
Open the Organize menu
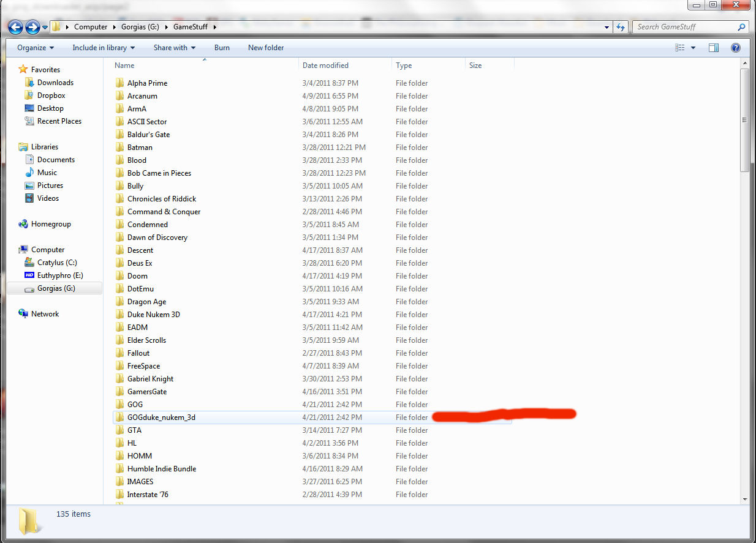coord(36,48)
